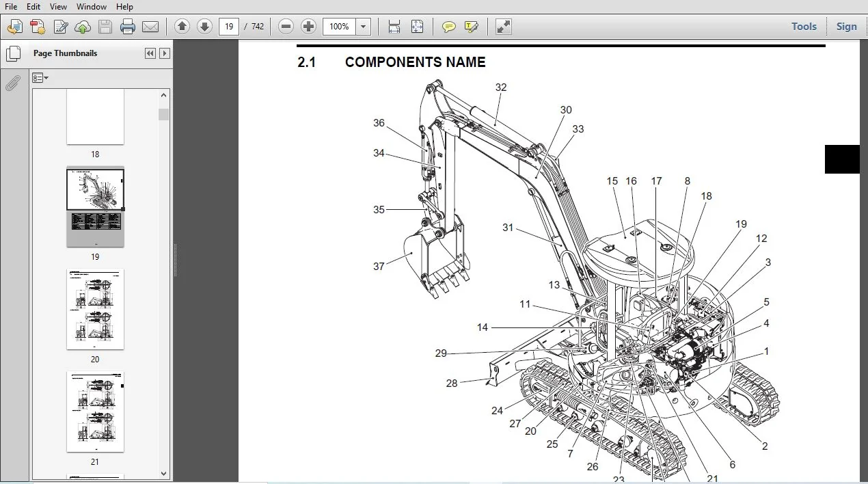Collapse the panel with double-arrow button
Screen dimensions: 868x484
click(x=150, y=53)
